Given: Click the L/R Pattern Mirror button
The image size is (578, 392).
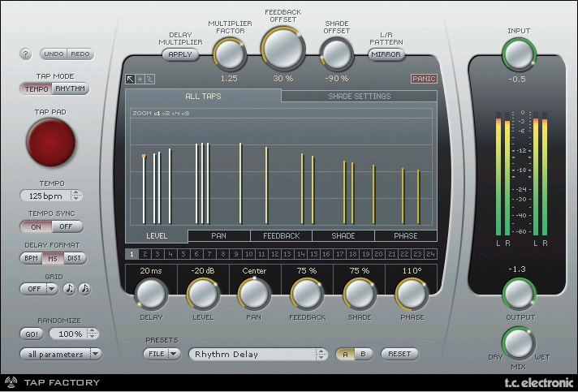Looking at the screenshot, I should (386, 54).
